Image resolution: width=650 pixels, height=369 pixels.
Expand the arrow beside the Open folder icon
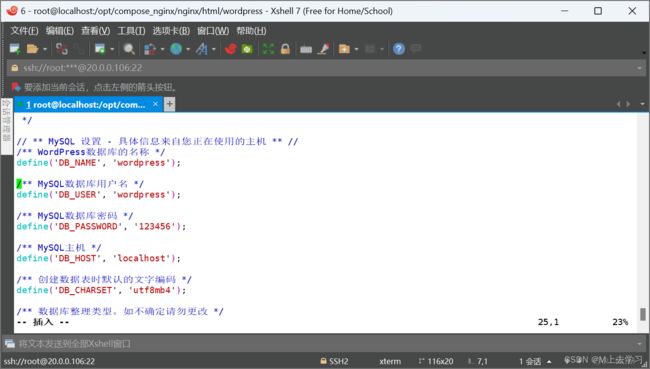pos(45,49)
